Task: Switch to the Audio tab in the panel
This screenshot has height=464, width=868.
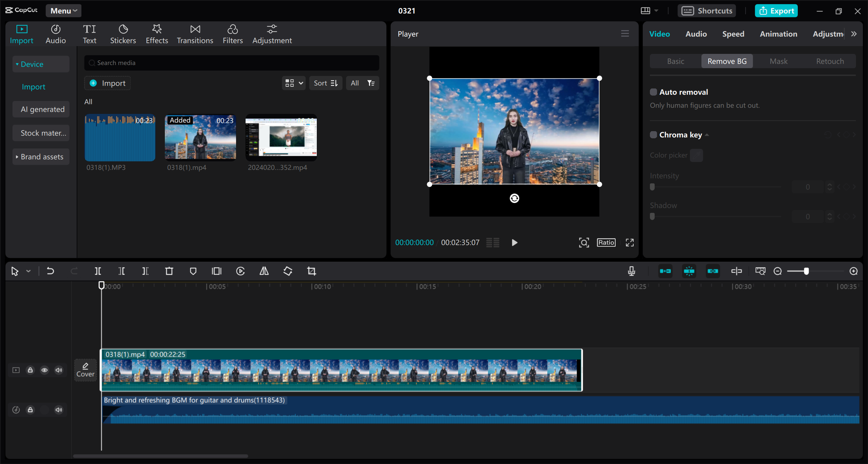Action: coord(695,34)
